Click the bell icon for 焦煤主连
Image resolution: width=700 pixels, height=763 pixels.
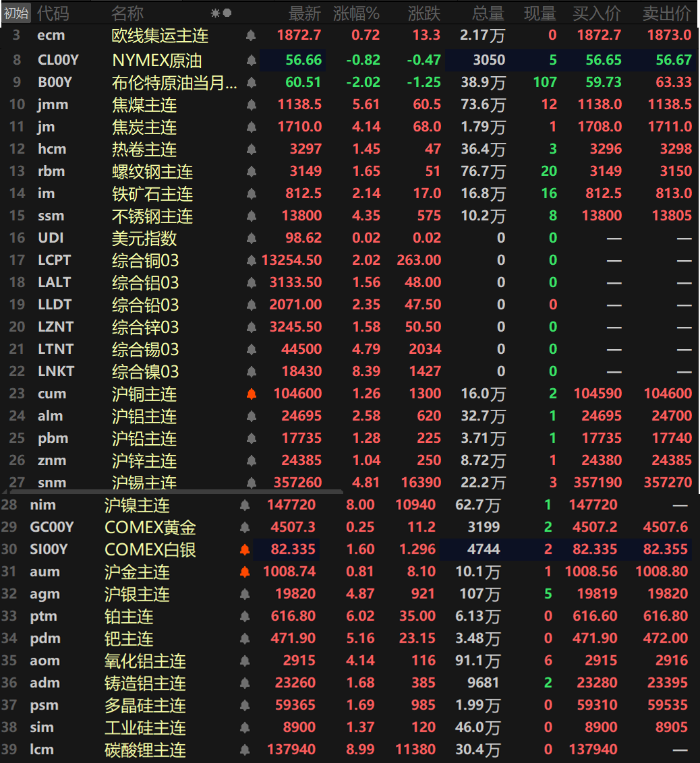(252, 105)
